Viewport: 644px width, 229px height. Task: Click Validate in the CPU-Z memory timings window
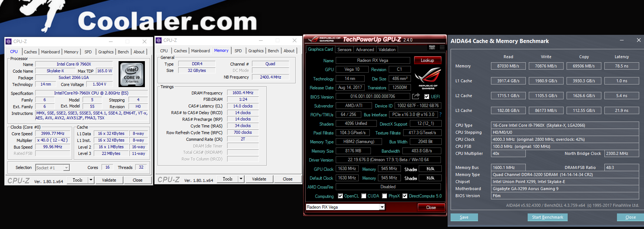tap(259, 179)
